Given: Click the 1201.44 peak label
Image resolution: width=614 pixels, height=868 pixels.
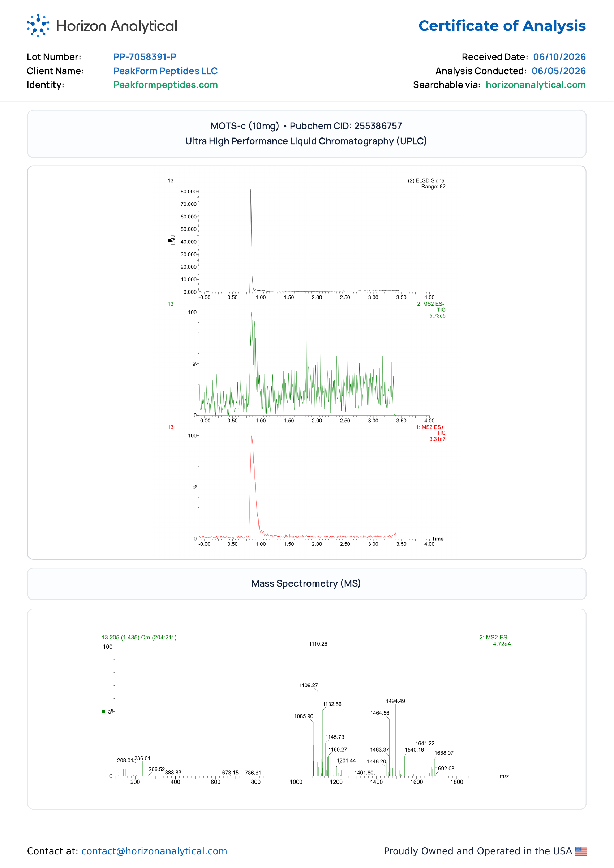Looking at the screenshot, I should 346,761.
